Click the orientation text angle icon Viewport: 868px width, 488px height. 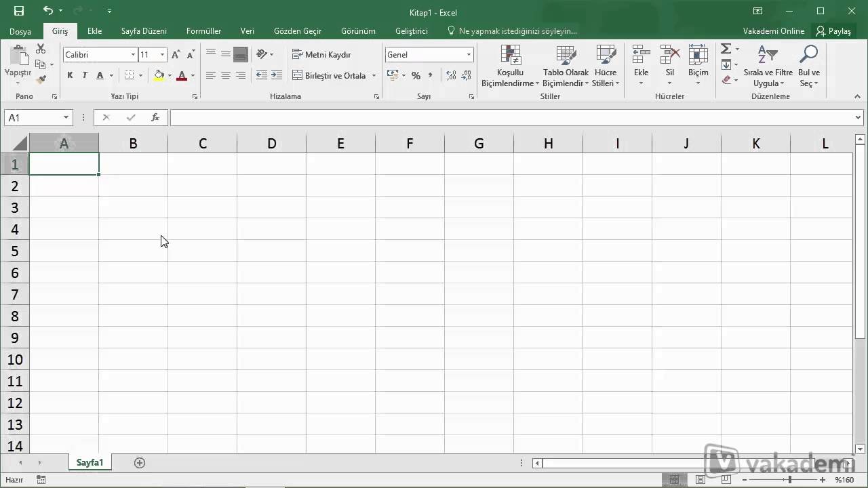coord(262,54)
